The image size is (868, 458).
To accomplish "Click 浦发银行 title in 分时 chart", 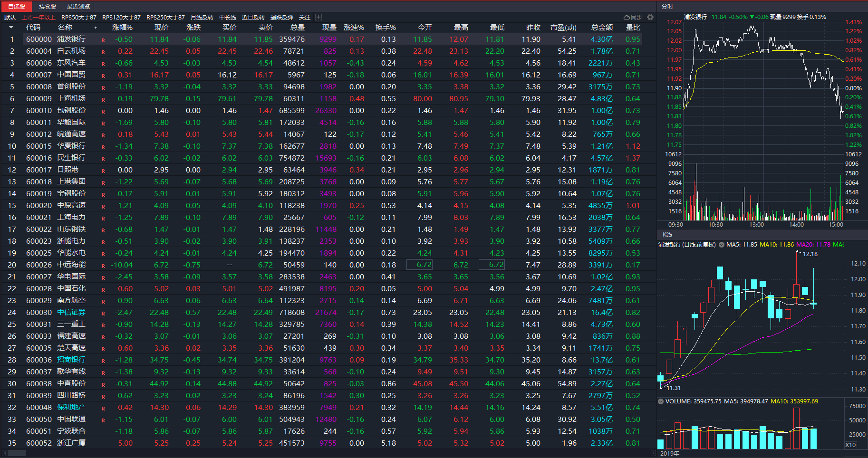I will click(x=695, y=17).
